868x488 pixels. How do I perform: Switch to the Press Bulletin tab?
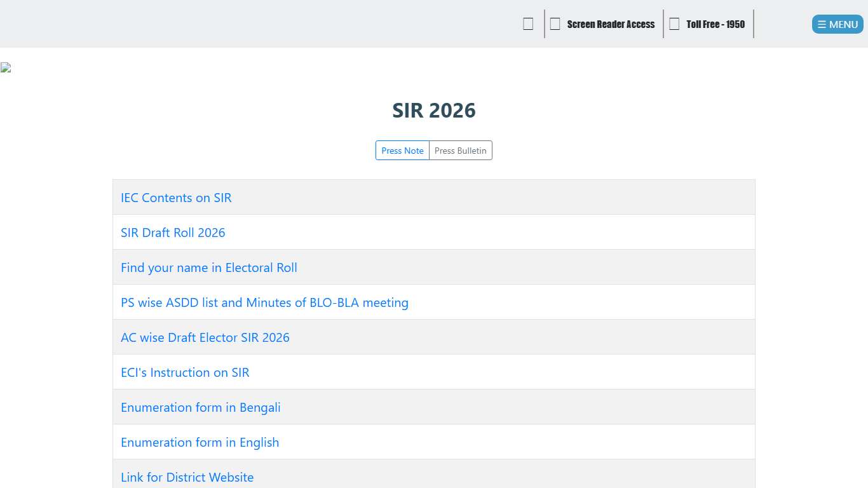pyautogui.click(x=460, y=151)
